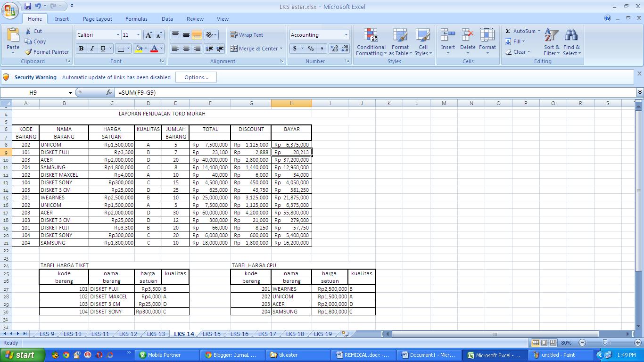The image size is (644, 362).
Task: Click Increase Decimal icon
Action: (x=334, y=49)
